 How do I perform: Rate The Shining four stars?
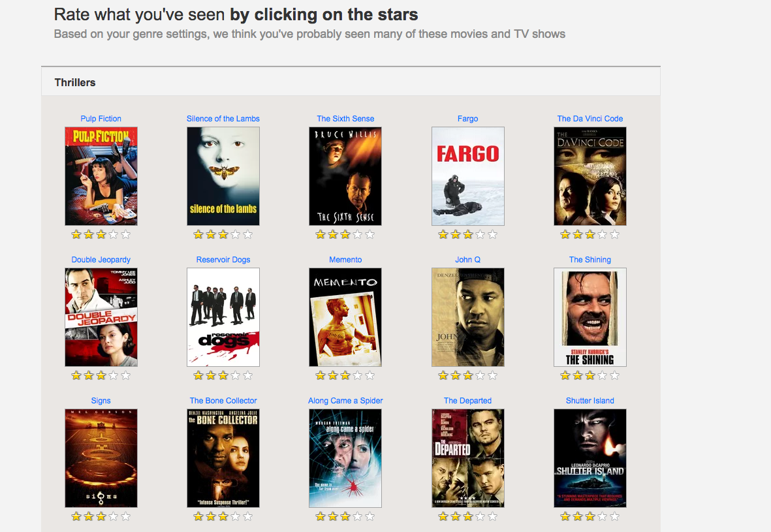(x=603, y=375)
